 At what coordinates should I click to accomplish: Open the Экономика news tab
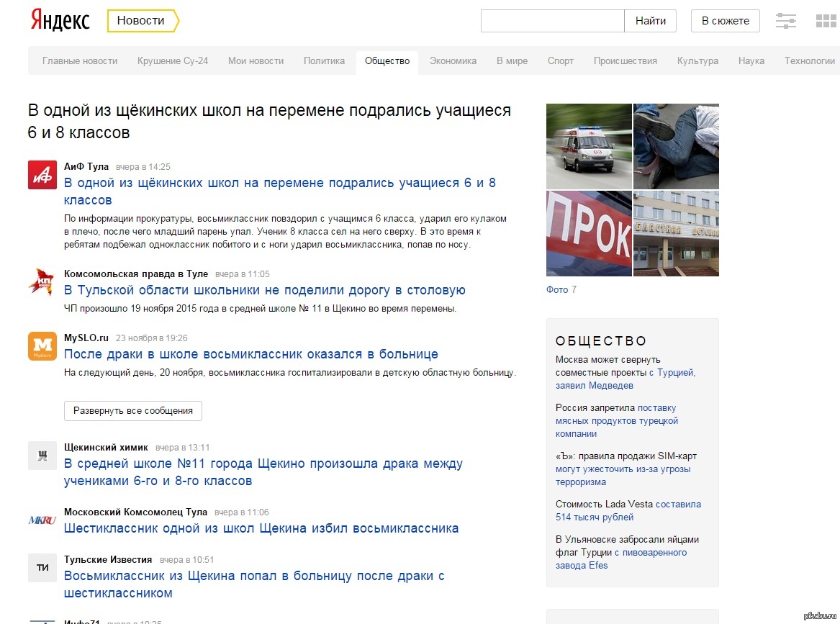[x=453, y=61]
